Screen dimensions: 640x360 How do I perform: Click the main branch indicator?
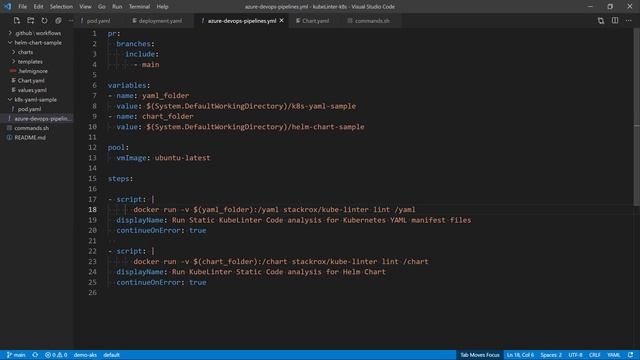point(16,355)
